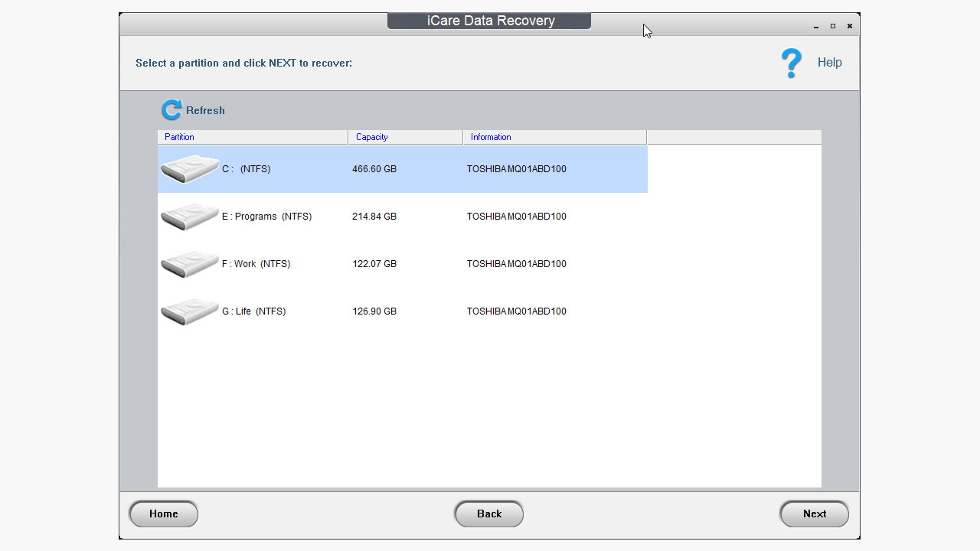This screenshot has width=980, height=551.
Task: Click TOSHIBA MQ01ABD100 in the C: row
Action: pyautogui.click(x=517, y=169)
